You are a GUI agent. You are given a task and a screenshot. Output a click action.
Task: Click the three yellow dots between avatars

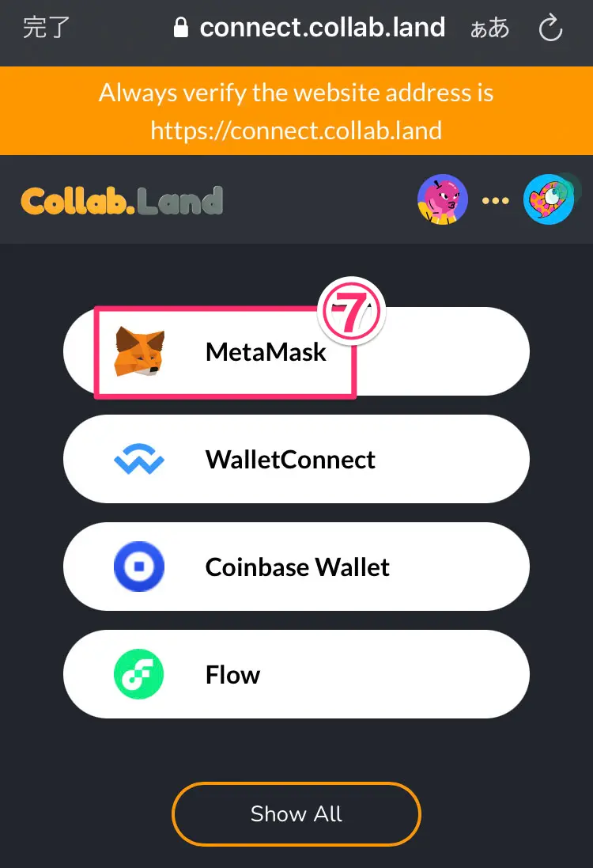click(x=496, y=200)
